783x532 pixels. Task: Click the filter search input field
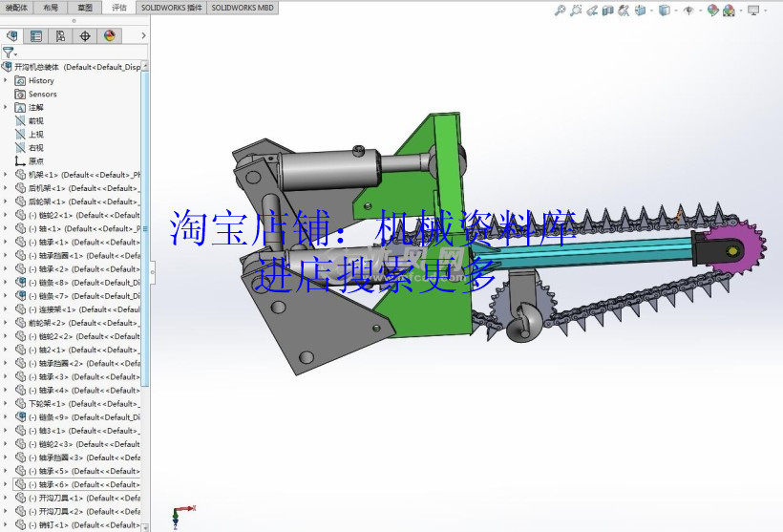[x=82, y=52]
